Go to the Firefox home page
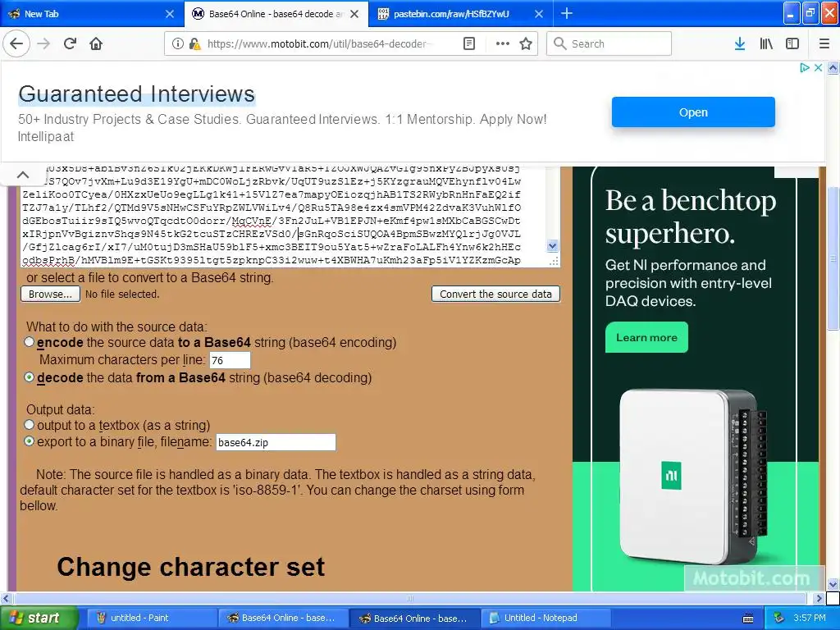 coord(96,44)
